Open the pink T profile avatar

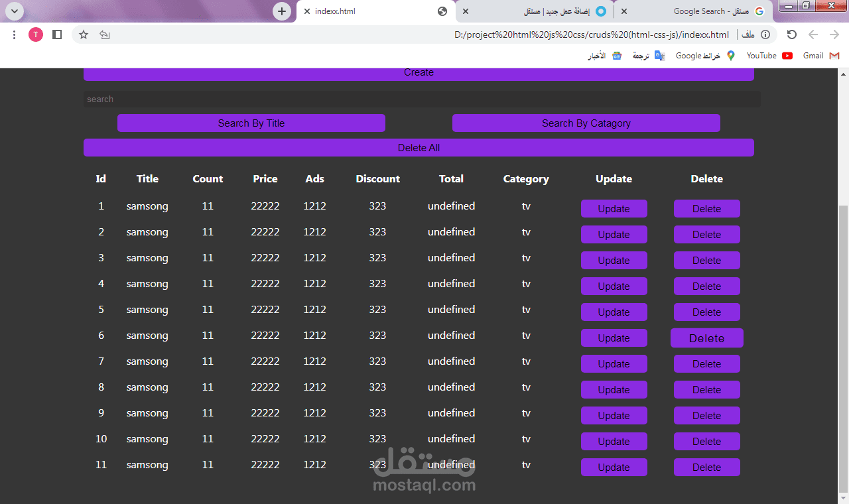click(x=36, y=34)
